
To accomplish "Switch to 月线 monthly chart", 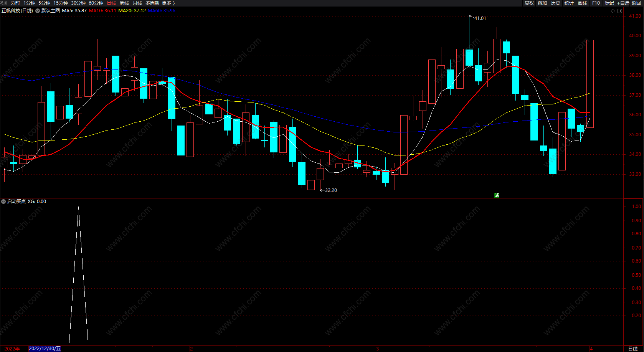I will 137,3.
